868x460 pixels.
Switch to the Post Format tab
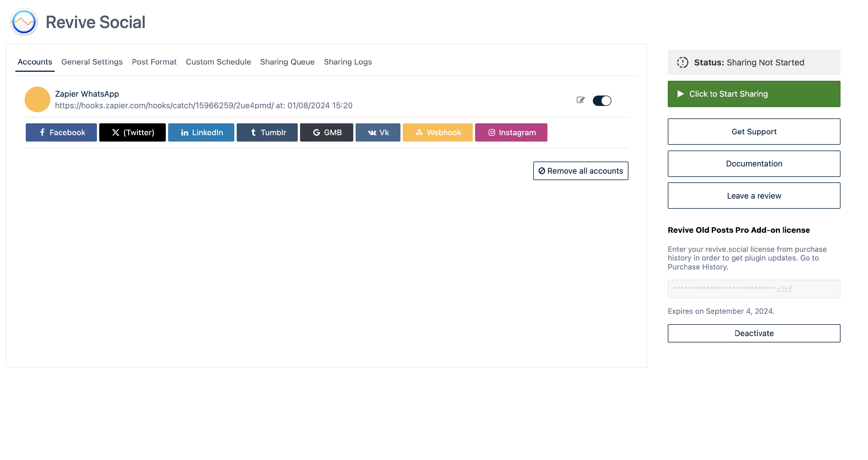click(x=154, y=62)
